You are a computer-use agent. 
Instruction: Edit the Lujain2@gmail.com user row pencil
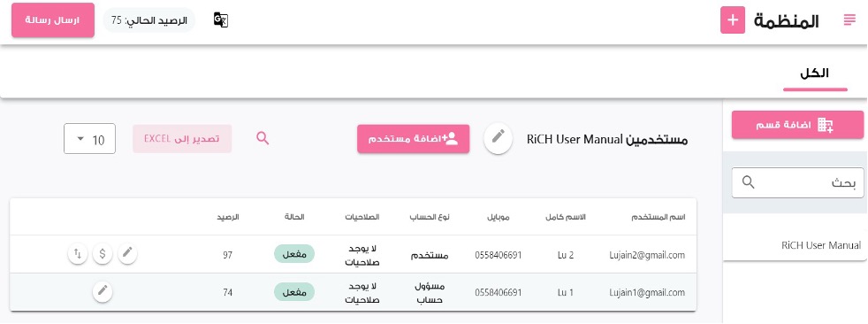click(127, 253)
